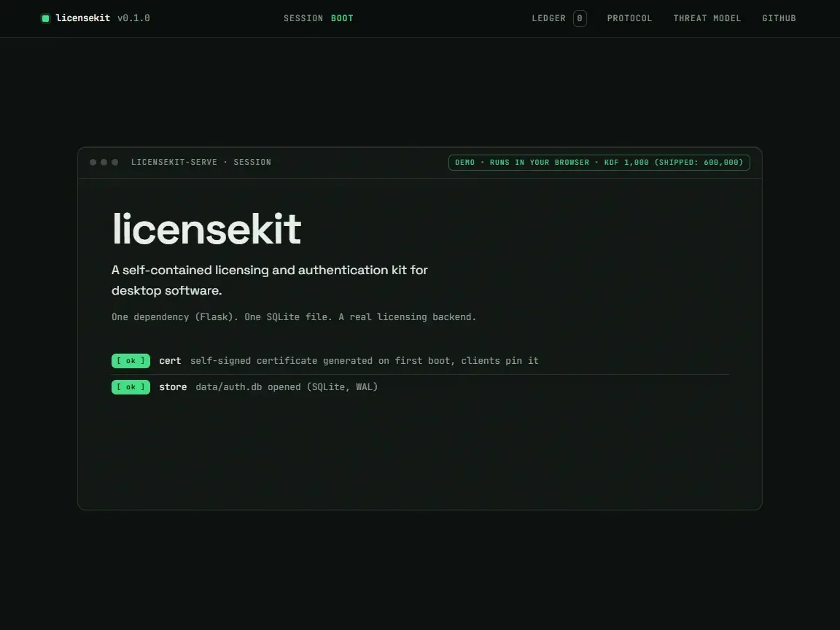This screenshot has width=840, height=630.
Task: Select the store data/auth.db opened line
Action: [420, 387]
